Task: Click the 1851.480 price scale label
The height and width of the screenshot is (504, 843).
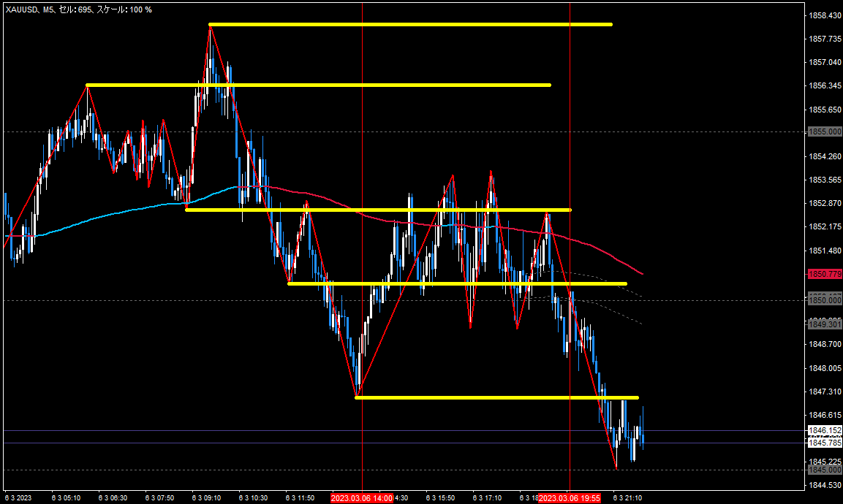Action: (x=825, y=251)
